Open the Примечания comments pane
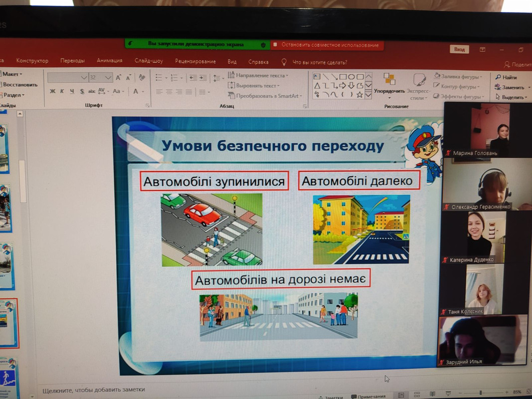 (x=368, y=397)
